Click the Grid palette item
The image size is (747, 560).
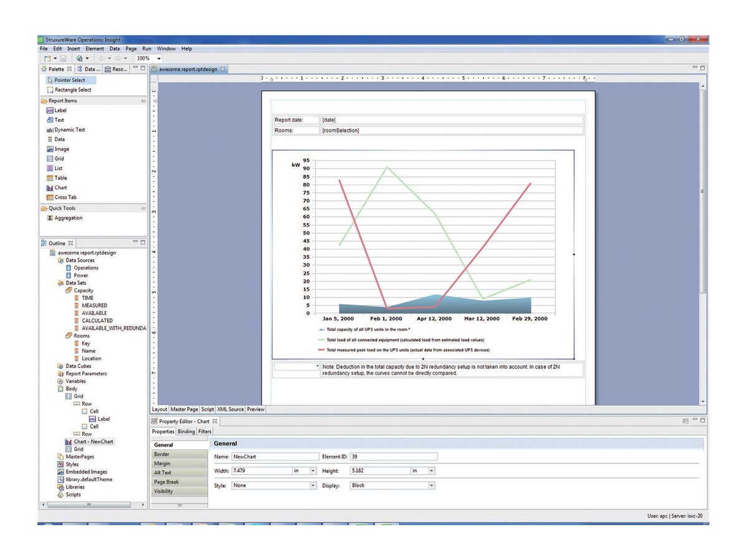(59, 159)
